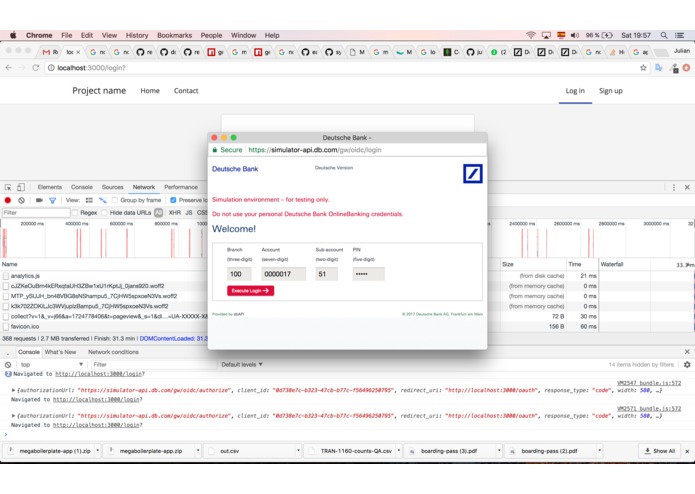Click the Google Translate extension icon
Screen dimensions: 695x494
point(659,68)
